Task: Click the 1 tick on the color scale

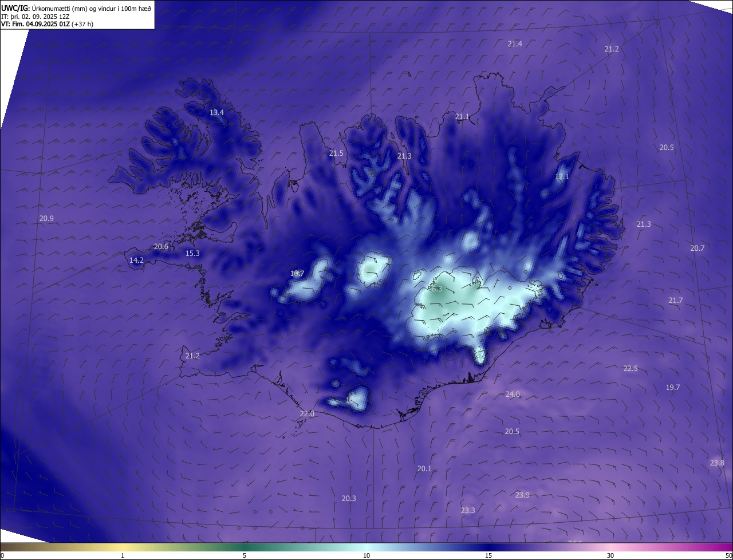Action: 123,555
